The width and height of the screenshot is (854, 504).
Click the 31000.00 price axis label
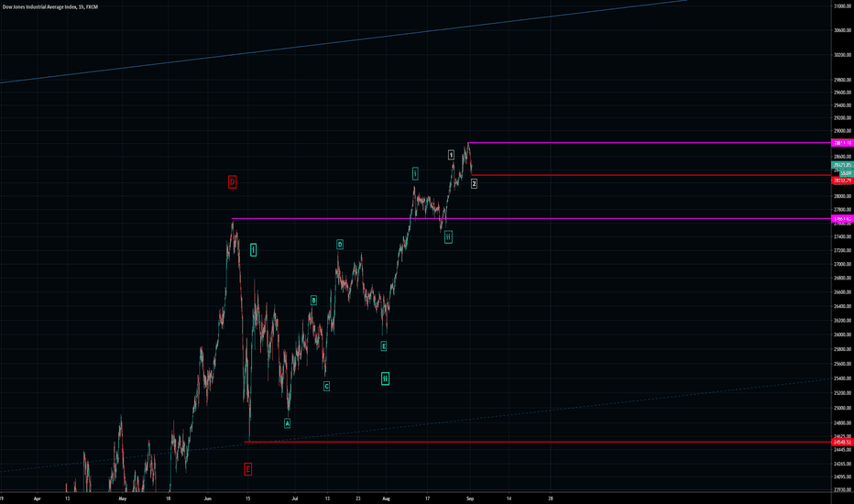coord(843,6)
